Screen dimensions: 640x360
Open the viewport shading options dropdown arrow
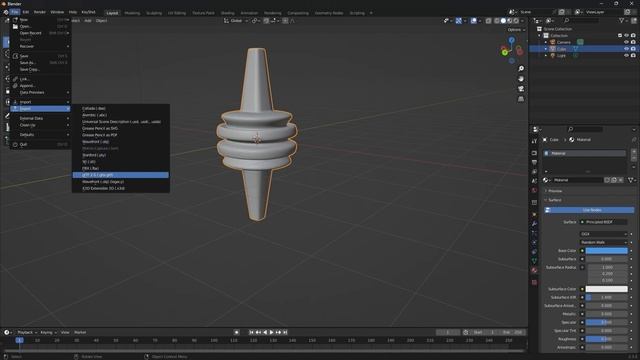click(x=523, y=21)
